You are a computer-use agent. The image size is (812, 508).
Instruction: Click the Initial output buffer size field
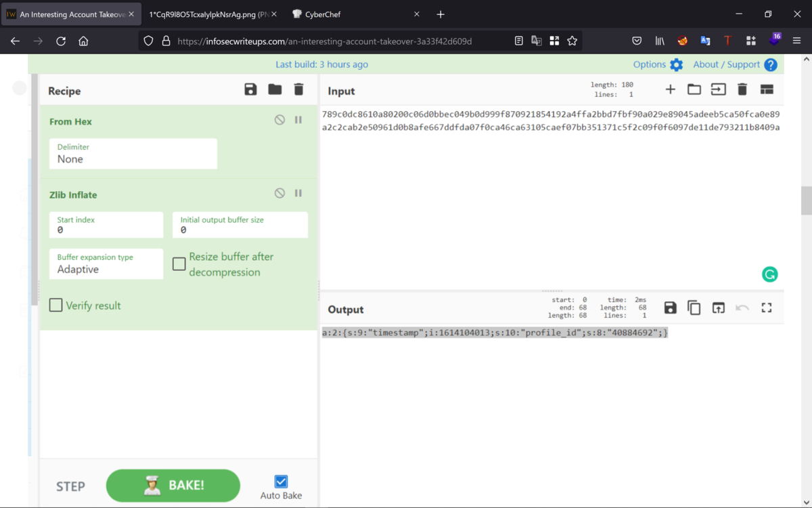(x=240, y=225)
